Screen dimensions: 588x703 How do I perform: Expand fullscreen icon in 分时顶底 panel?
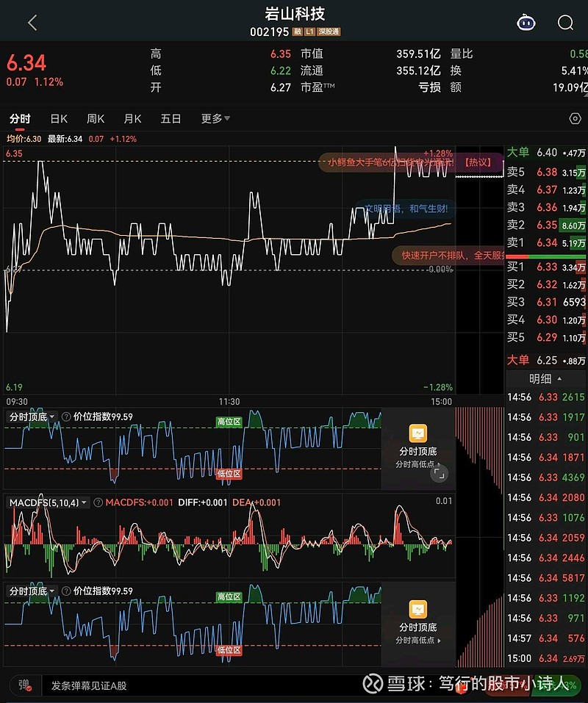point(439,474)
